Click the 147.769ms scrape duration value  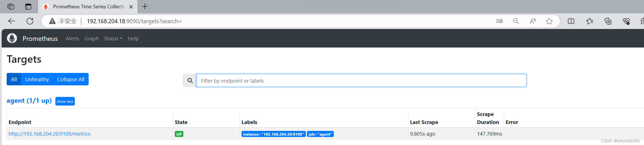coord(489,134)
